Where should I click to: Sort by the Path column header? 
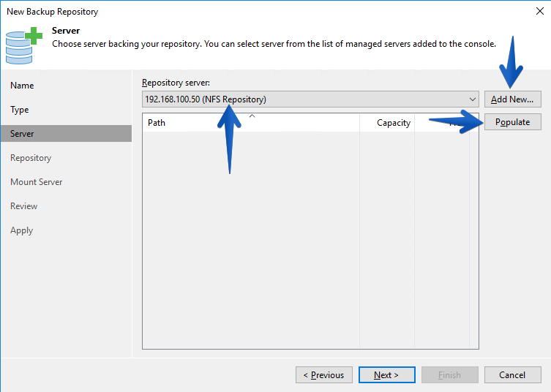pos(251,123)
